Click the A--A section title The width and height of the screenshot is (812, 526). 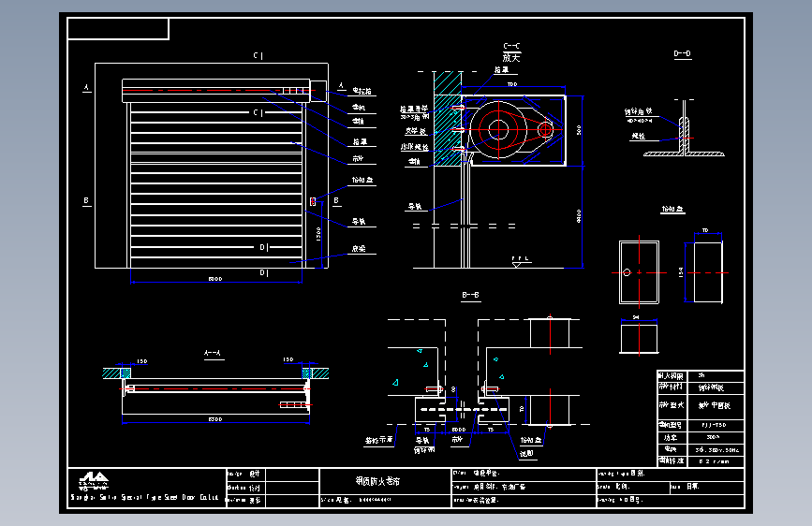213,353
